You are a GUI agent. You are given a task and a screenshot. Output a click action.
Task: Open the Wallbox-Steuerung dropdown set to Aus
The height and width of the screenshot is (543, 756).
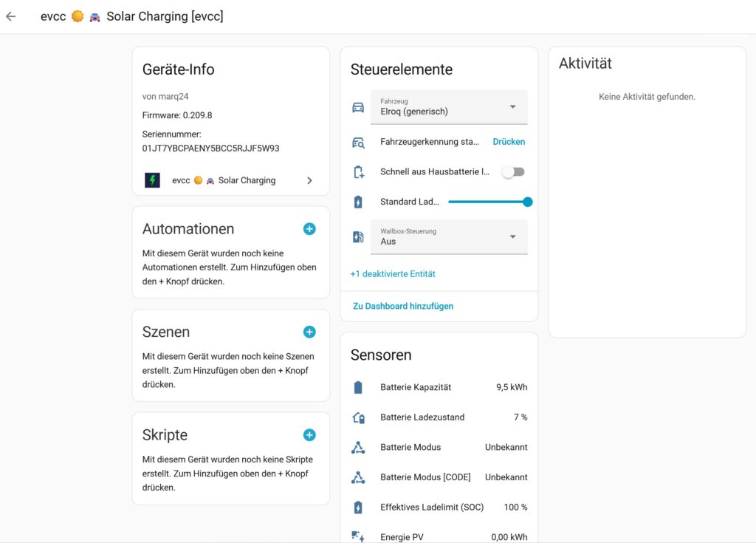tap(449, 236)
